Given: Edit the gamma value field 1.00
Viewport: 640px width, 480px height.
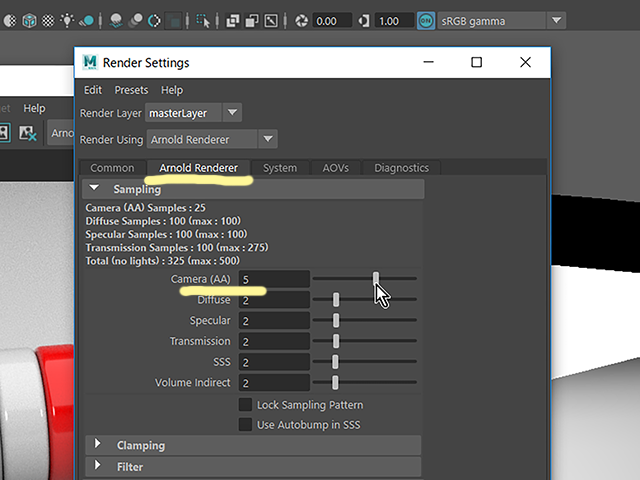Looking at the screenshot, I should click(393, 21).
